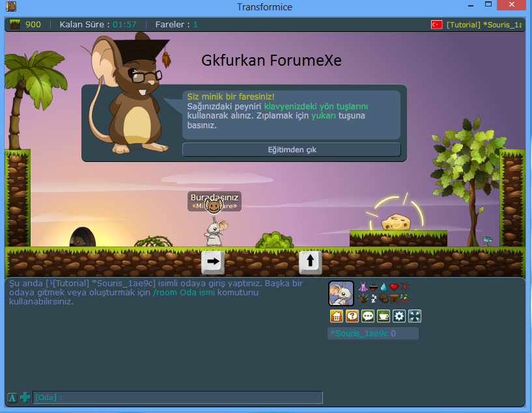
Task: Click the letter A chat icon
Action: (x=12, y=397)
